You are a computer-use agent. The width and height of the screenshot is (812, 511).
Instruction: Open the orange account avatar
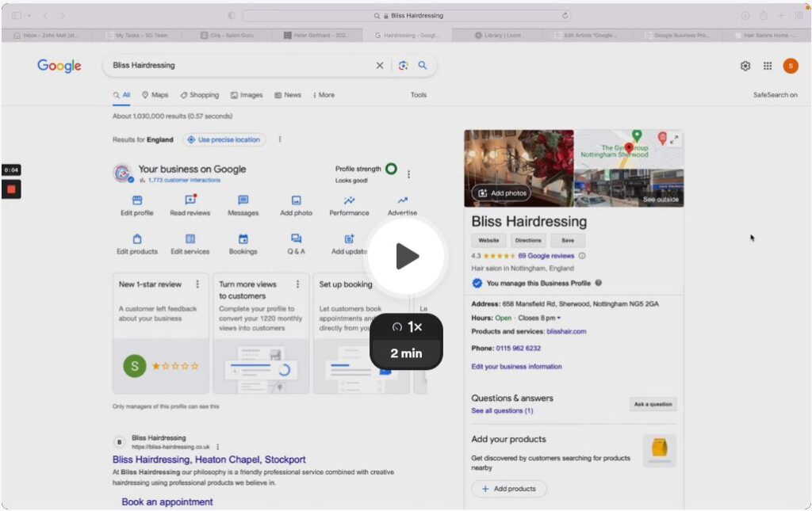(x=791, y=66)
